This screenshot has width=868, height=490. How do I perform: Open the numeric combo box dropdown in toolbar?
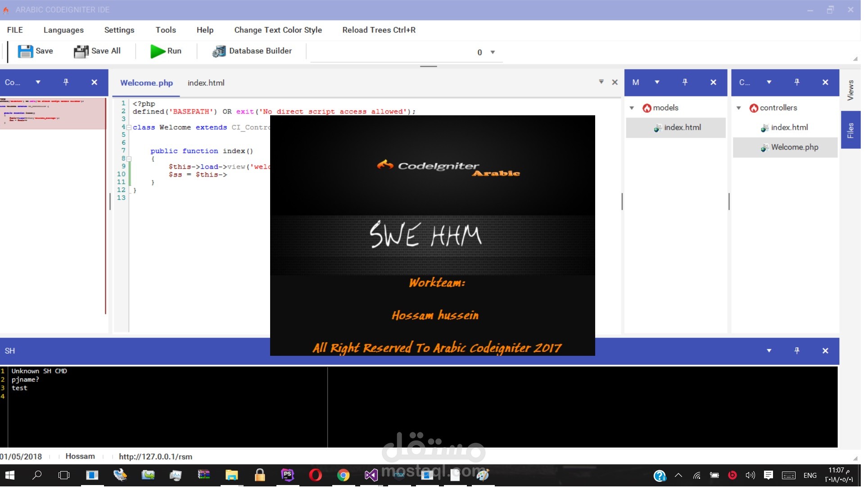[493, 52]
